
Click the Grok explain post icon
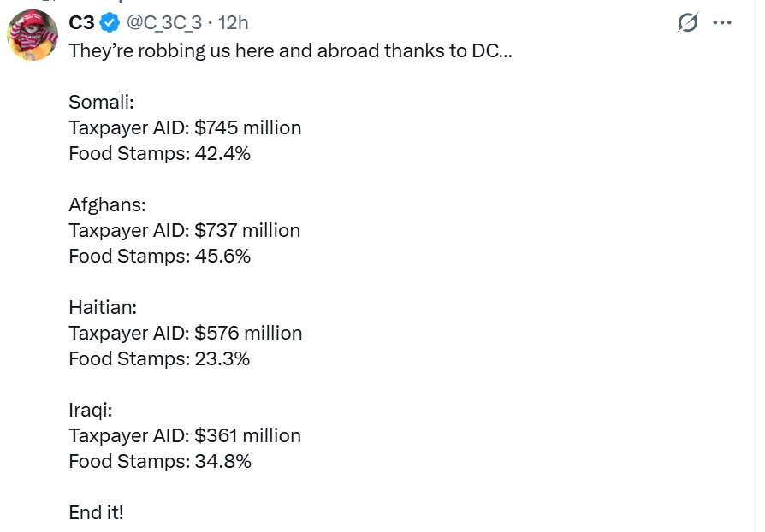tap(687, 23)
